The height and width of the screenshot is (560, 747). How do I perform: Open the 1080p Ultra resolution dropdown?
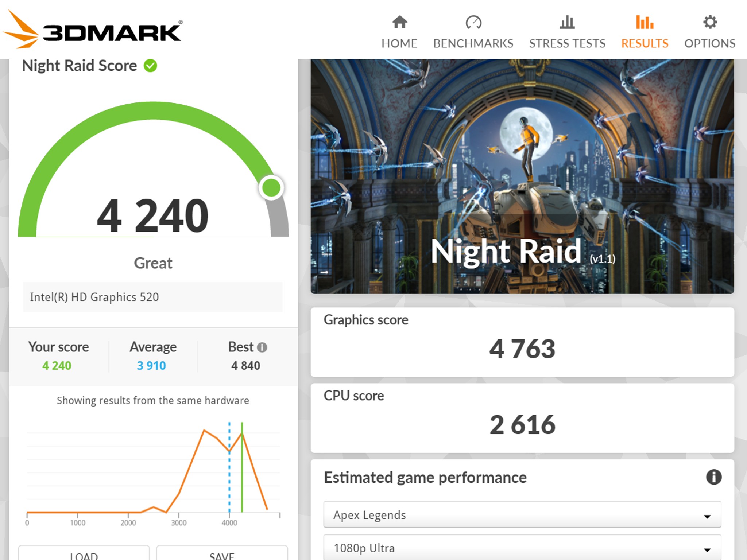point(522,547)
